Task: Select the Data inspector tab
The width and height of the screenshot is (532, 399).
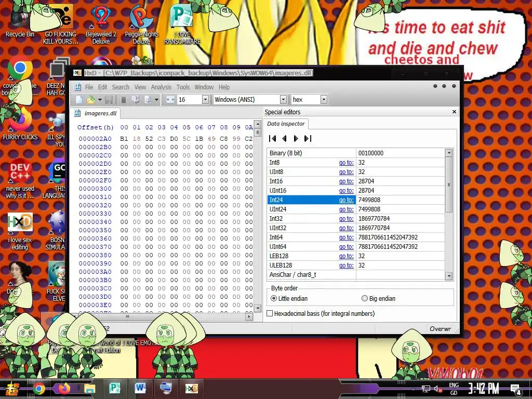Action: [x=286, y=124]
